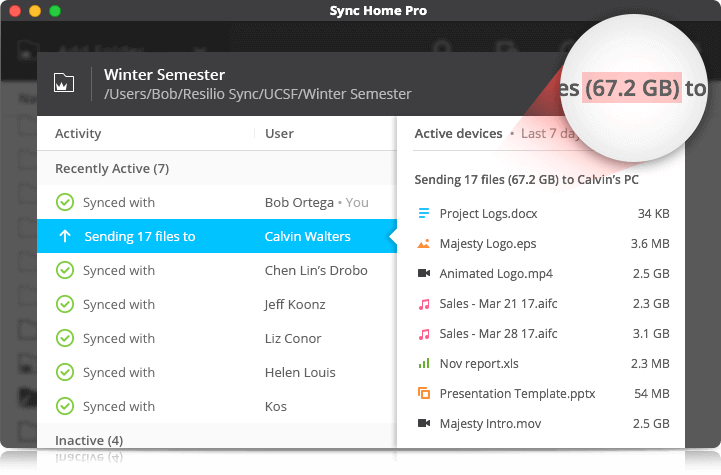Click the Presentation Template.pptx slides icon

pyautogui.click(x=424, y=393)
